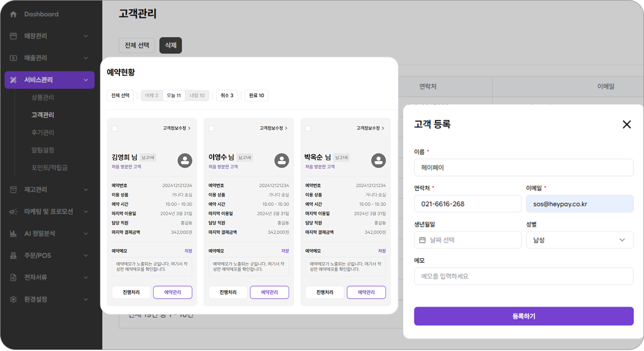644x351 pixels.
Task: Click 진행처리 on 김영희 card
Action: (131, 293)
